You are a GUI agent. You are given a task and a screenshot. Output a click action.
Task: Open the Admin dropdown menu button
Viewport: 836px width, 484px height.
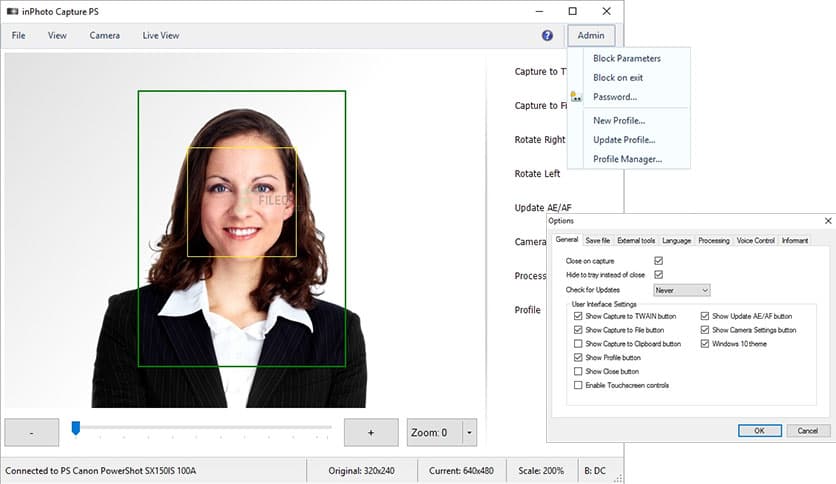click(x=591, y=35)
